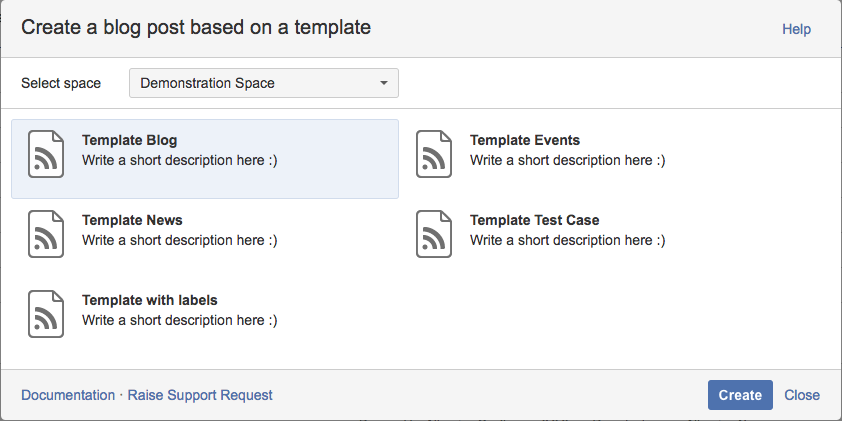Open the Documentation link
The width and height of the screenshot is (842, 421).
(68, 395)
